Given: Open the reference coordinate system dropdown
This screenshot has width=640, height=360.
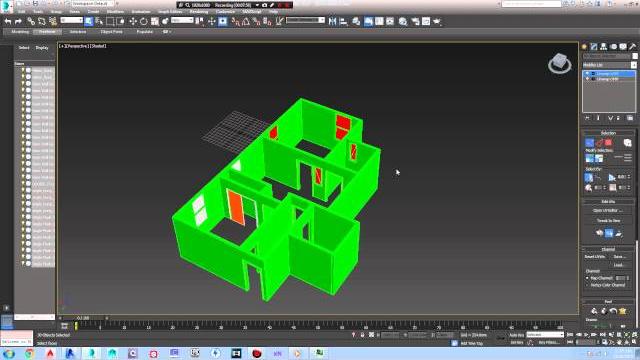Looking at the screenshot, I should 182,20.
